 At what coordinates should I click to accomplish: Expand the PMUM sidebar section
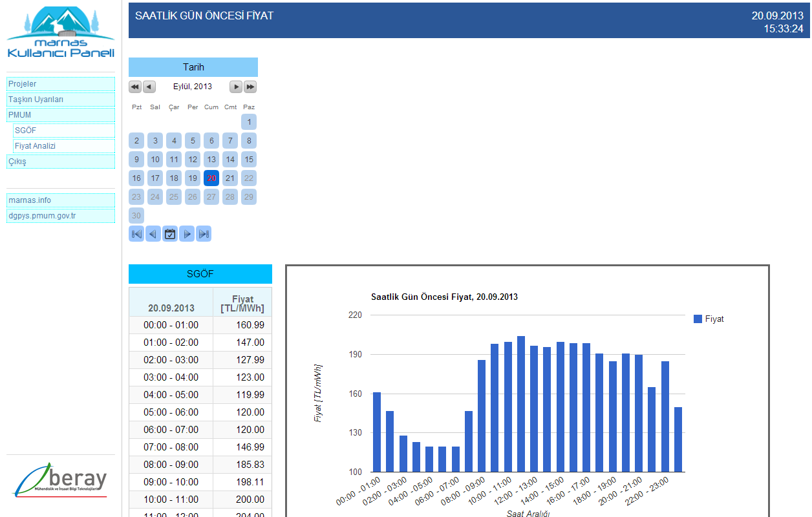point(61,115)
